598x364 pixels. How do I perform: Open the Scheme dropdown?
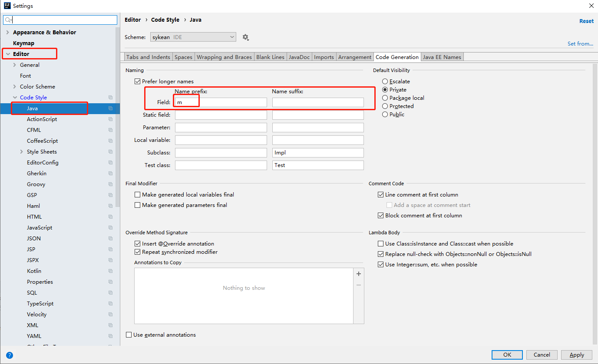point(193,37)
